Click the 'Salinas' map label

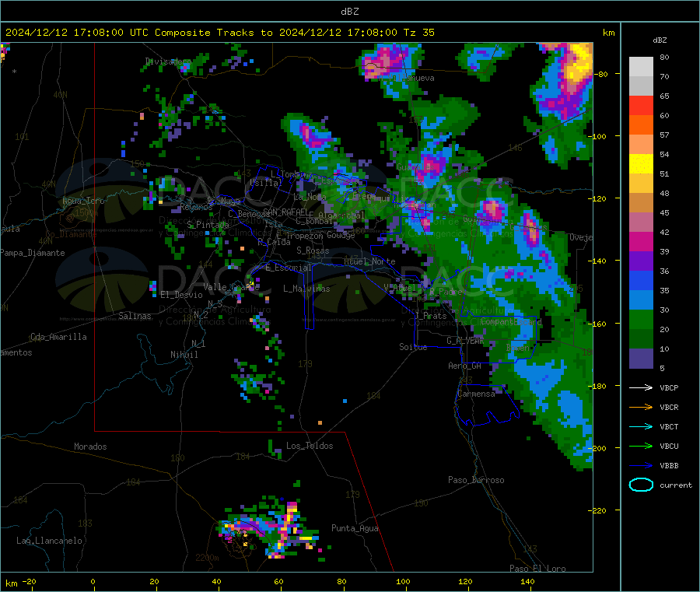(x=135, y=316)
